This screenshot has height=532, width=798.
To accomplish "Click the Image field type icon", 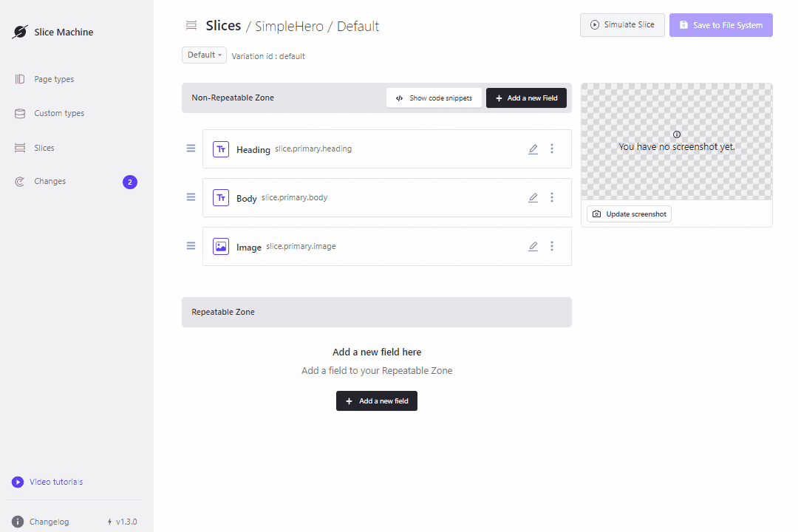I will tap(220, 245).
